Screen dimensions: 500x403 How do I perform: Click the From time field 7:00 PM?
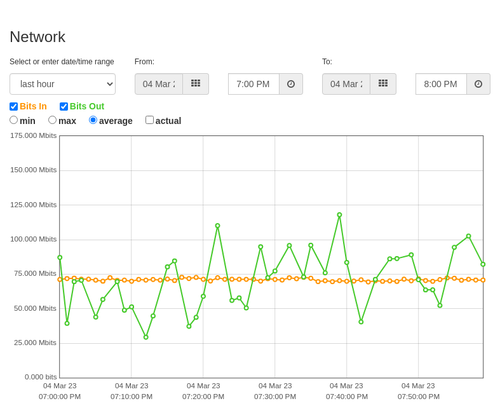[254, 84]
